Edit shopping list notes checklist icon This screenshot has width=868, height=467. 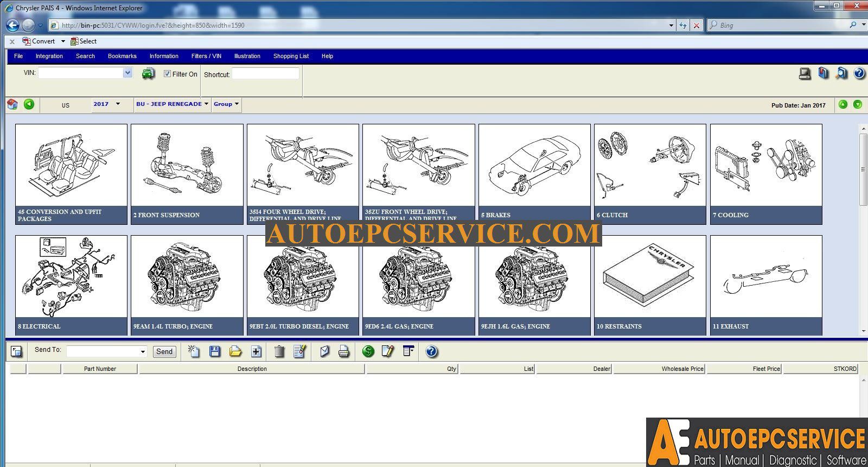tap(300, 351)
